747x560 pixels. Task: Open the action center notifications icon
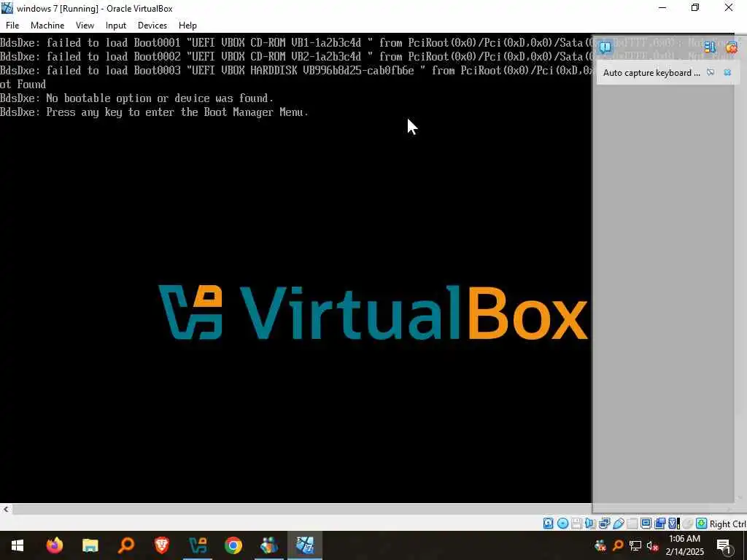[724, 545]
